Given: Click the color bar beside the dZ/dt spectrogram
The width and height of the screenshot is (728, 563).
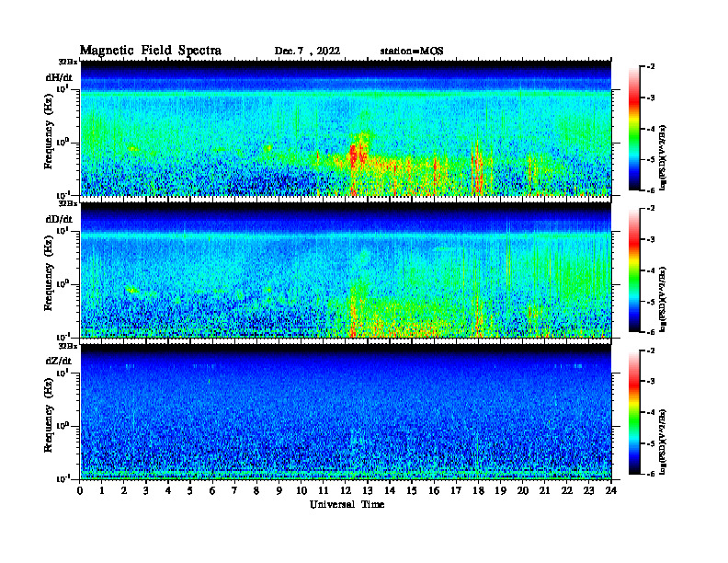Looking at the screenshot, I should coord(634,412).
